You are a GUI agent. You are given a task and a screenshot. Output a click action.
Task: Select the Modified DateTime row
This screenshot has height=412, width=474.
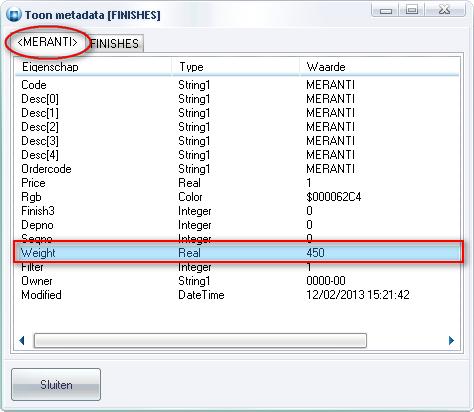[x=238, y=295]
